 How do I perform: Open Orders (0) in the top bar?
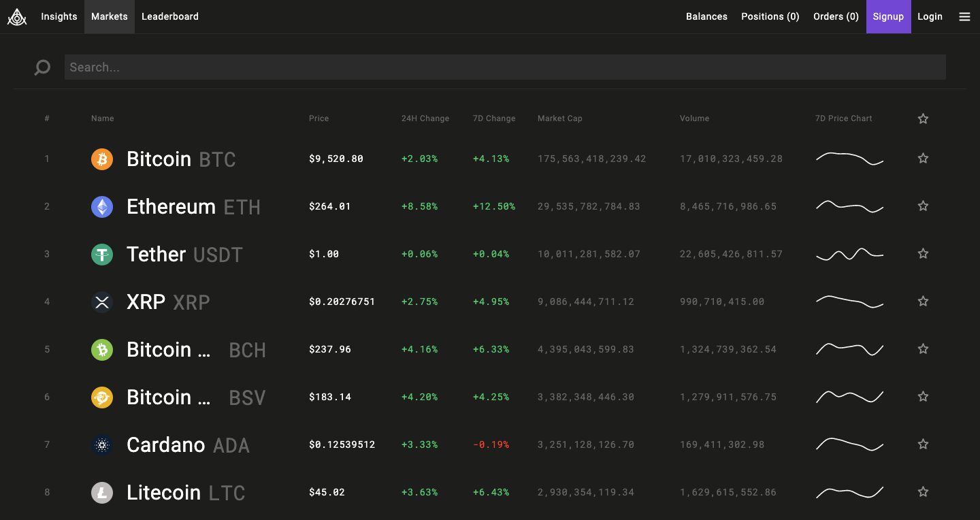pos(836,17)
